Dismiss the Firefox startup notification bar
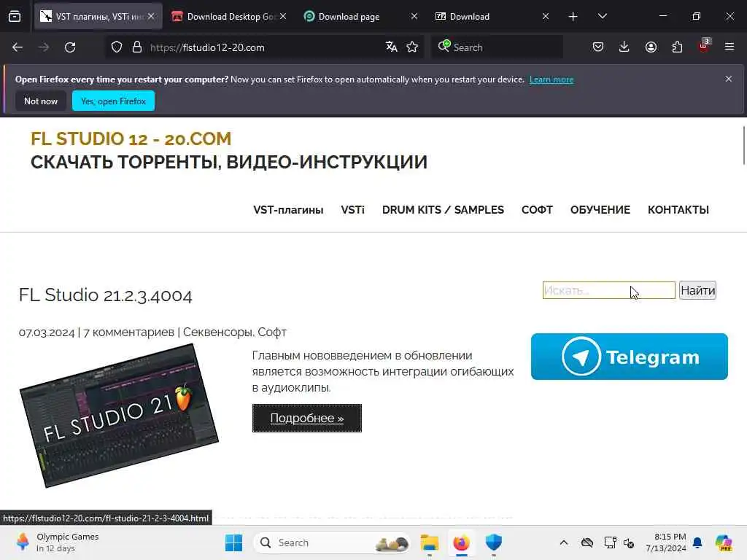The width and height of the screenshot is (747, 560). 729,79
